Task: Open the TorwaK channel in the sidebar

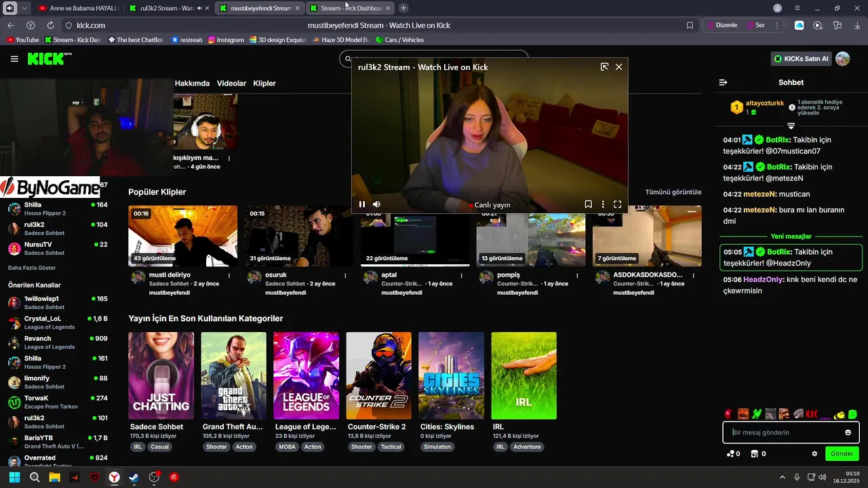Action: pos(58,402)
